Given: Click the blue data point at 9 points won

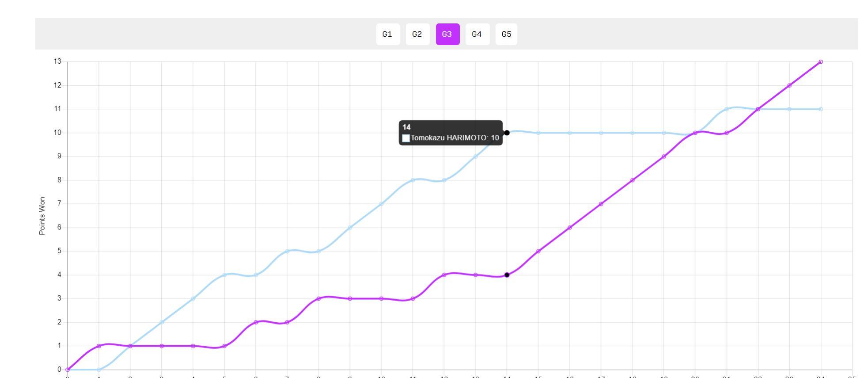Looking at the screenshot, I should [475, 157].
